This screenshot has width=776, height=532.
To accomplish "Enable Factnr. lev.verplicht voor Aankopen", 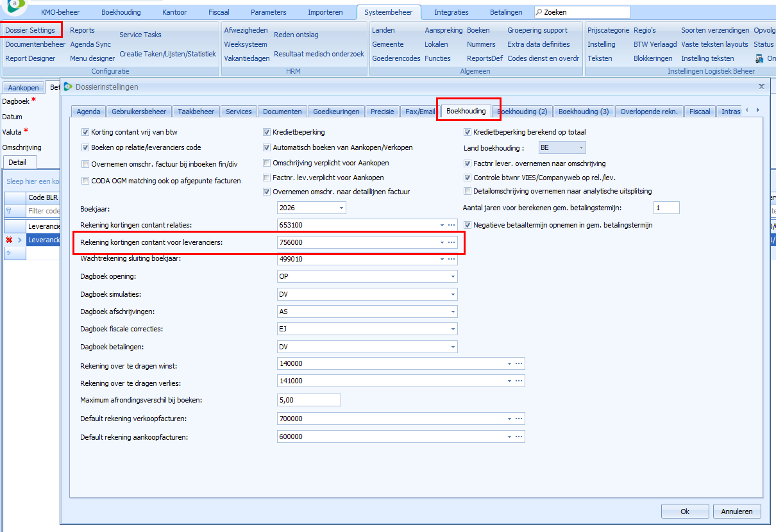I will click(x=267, y=178).
